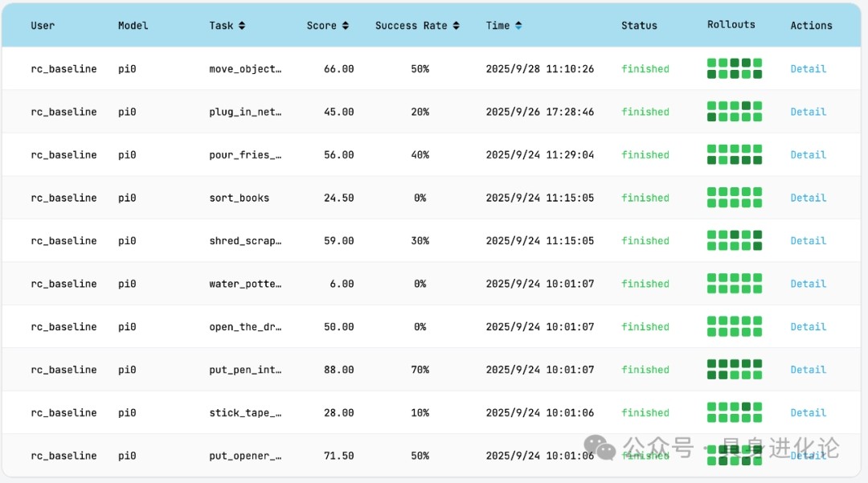This screenshot has height=483, width=868.
Task: View Detail of pour_fries row
Action: pos(808,155)
